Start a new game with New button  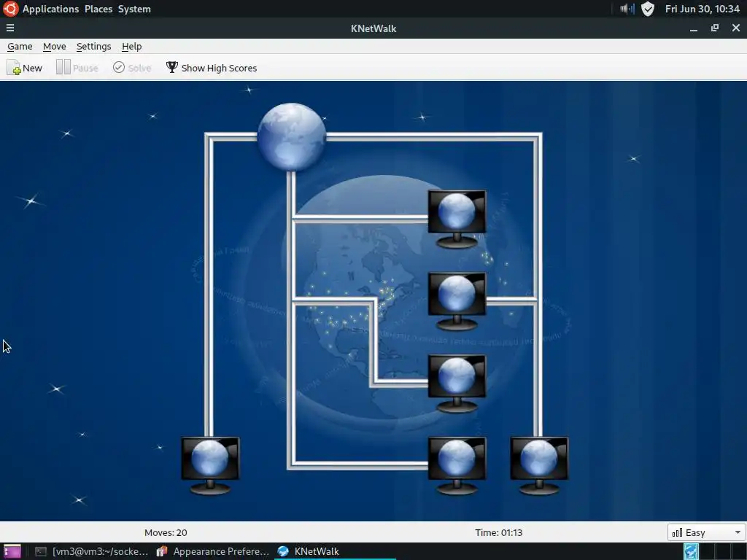coord(25,68)
